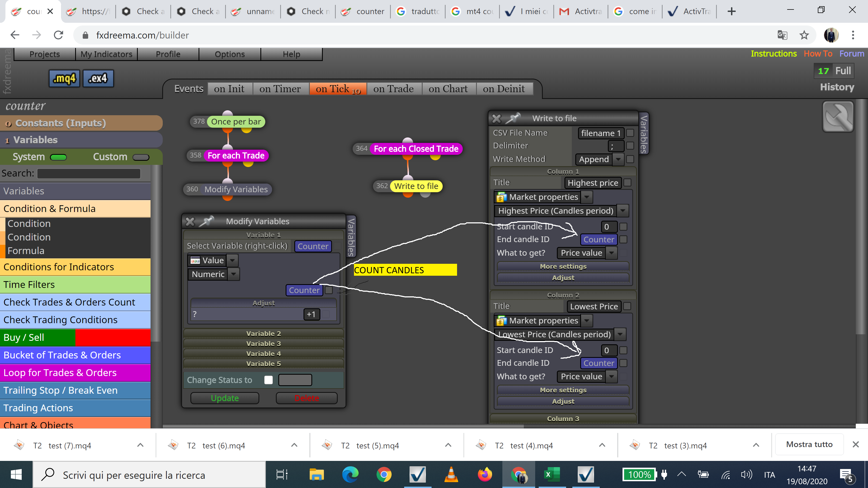Toggle the System variables switch
The image size is (868, 488).
point(58,157)
